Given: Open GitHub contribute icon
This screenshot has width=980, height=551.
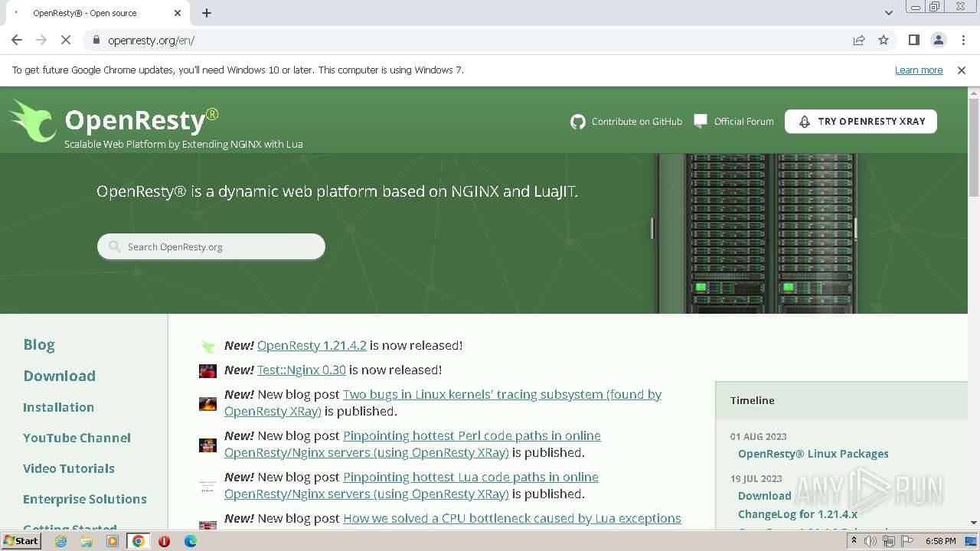Looking at the screenshot, I should click(x=578, y=122).
